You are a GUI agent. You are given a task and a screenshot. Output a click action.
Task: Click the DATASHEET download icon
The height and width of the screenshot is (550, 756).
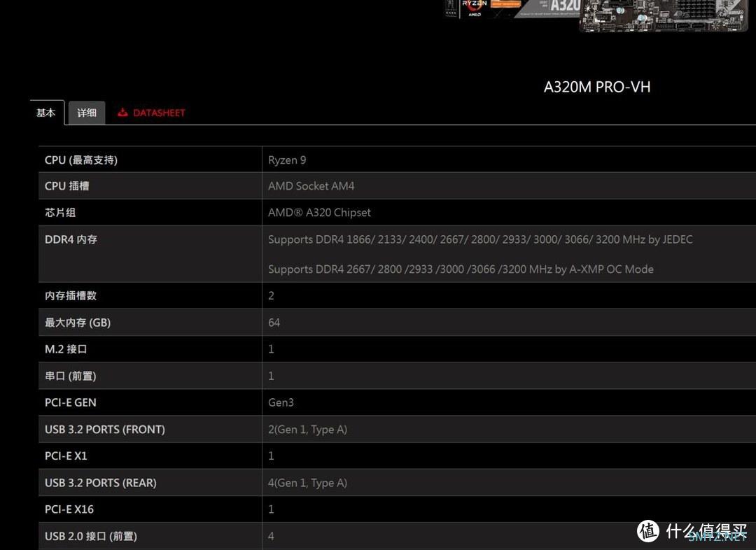(123, 113)
